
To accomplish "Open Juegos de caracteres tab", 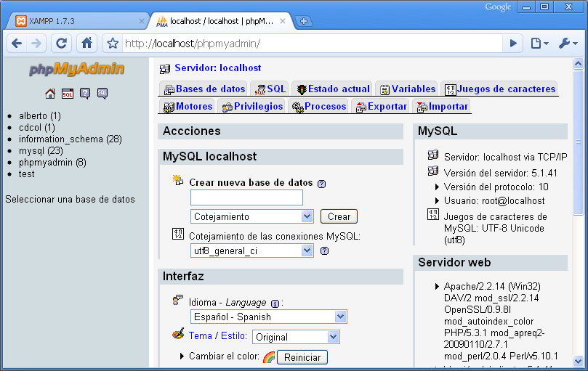I will click(x=499, y=89).
